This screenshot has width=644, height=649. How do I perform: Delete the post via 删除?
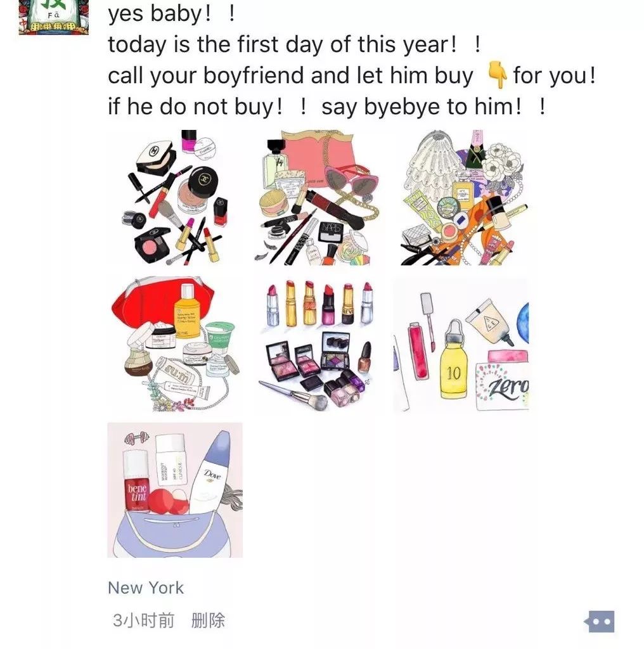pyautogui.click(x=208, y=620)
